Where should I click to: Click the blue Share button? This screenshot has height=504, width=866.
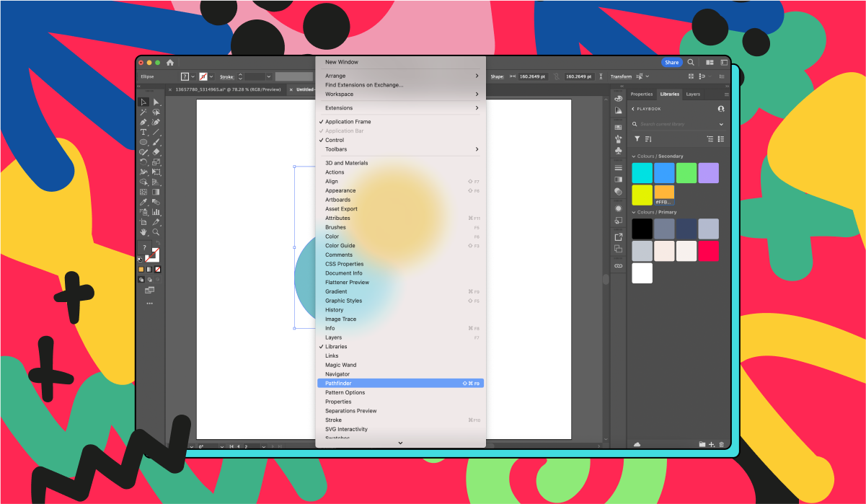(x=672, y=62)
